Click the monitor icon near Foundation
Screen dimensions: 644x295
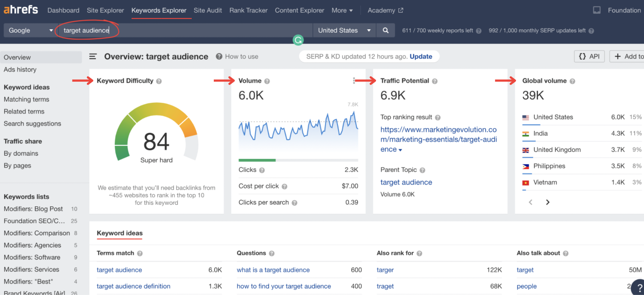tap(597, 10)
